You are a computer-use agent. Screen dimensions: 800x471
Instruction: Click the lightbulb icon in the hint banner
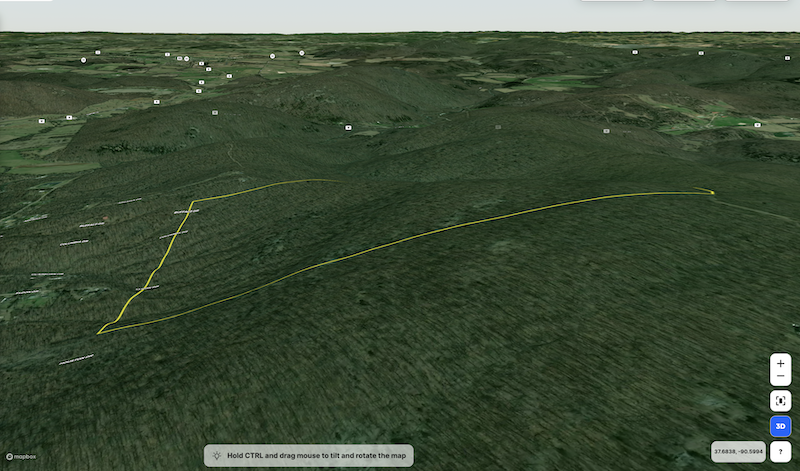[x=215, y=456]
